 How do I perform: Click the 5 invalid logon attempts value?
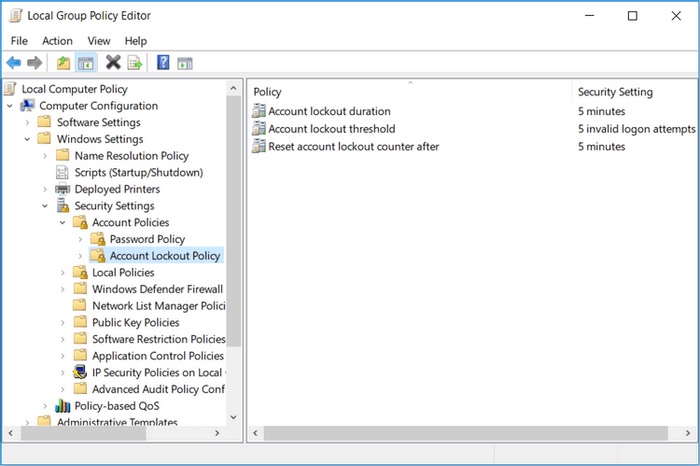point(637,129)
